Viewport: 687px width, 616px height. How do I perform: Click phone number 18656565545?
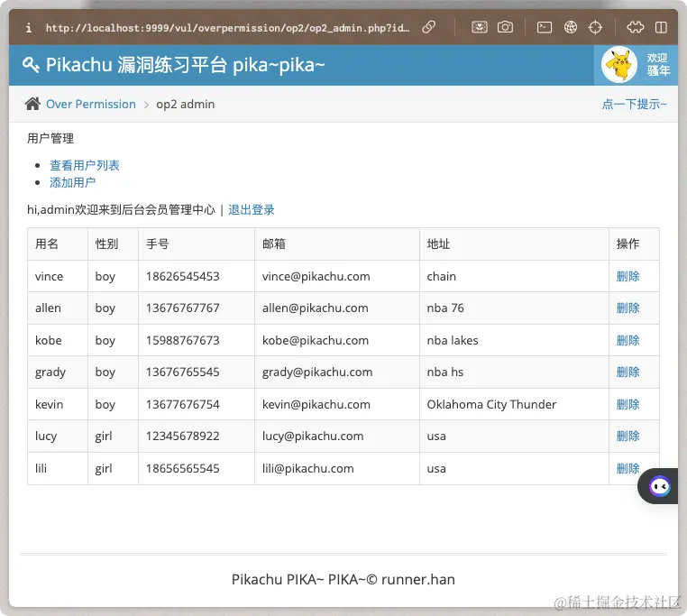point(183,469)
